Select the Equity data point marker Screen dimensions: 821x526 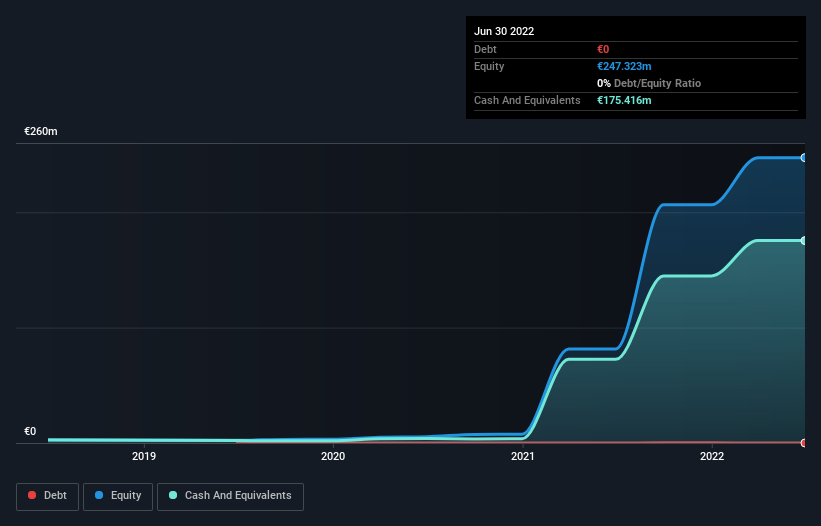coord(804,158)
